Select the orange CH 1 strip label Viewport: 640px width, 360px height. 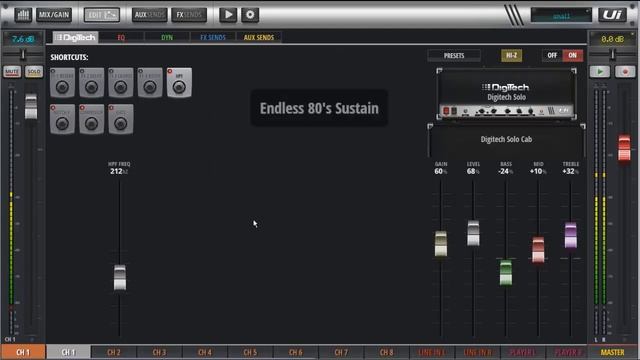23,352
